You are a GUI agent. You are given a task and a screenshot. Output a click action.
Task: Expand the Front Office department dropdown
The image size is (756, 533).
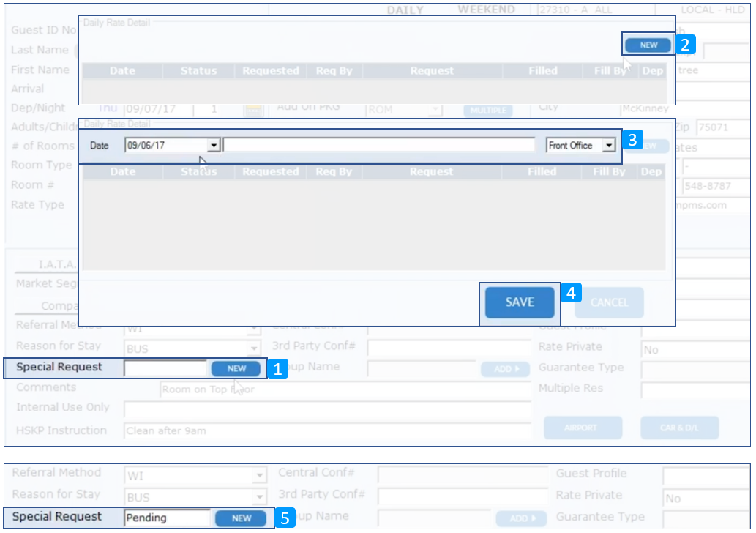tap(608, 146)
